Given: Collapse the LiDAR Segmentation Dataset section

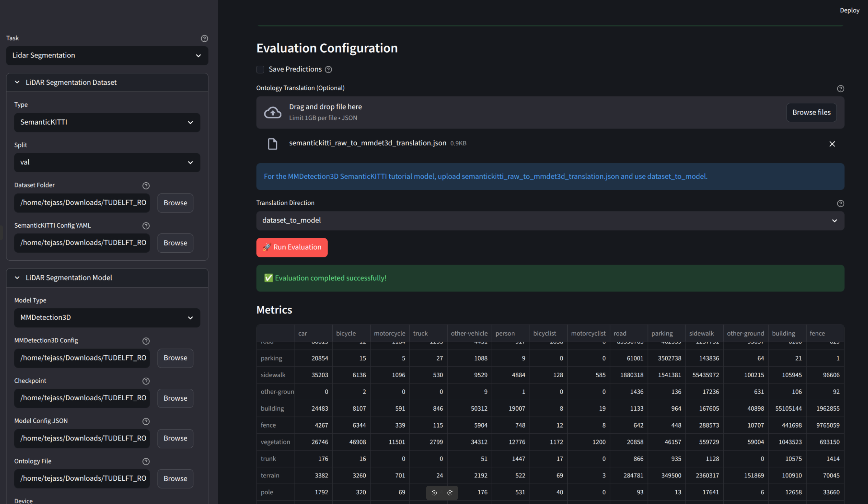Looking at the screenshot, I should coord(107,83).
